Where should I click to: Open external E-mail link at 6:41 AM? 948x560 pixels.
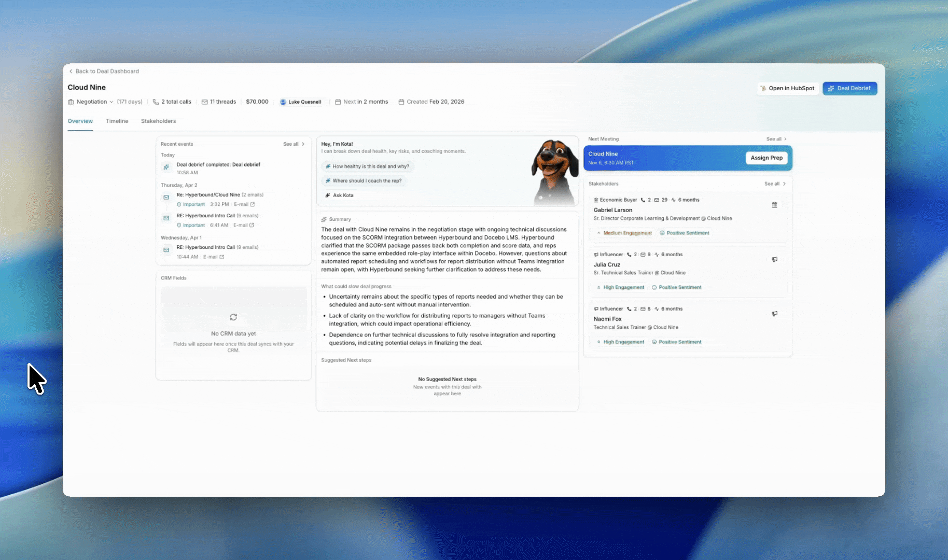(244, 225)
